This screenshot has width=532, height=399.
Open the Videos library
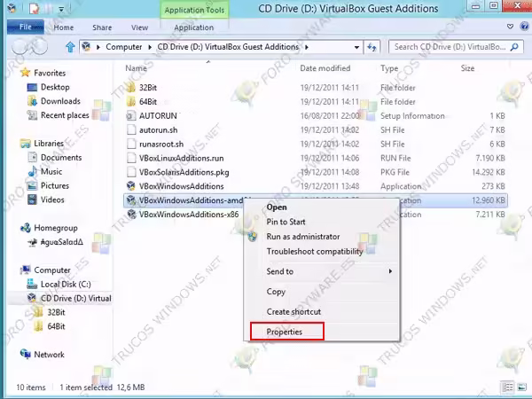(x=52, y=199)
